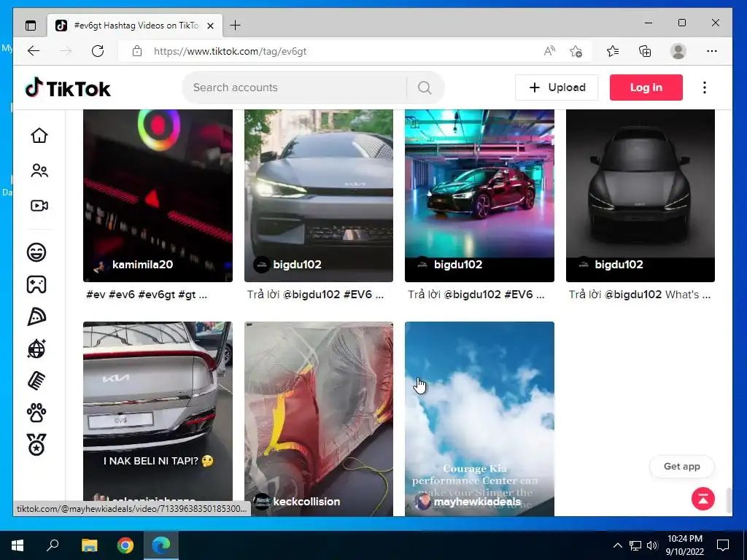Open the network tray icon
This screenshot has height=560, width=747.
coord(635,545)
